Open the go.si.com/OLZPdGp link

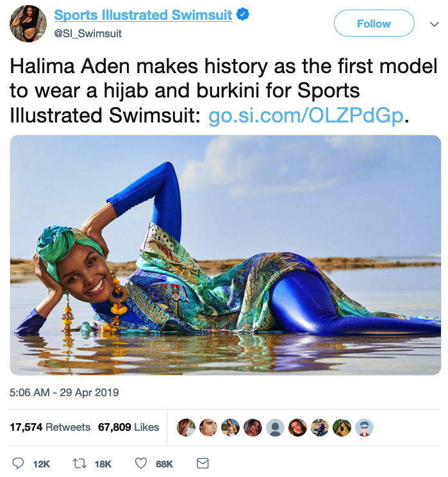[x=306, y=116]
